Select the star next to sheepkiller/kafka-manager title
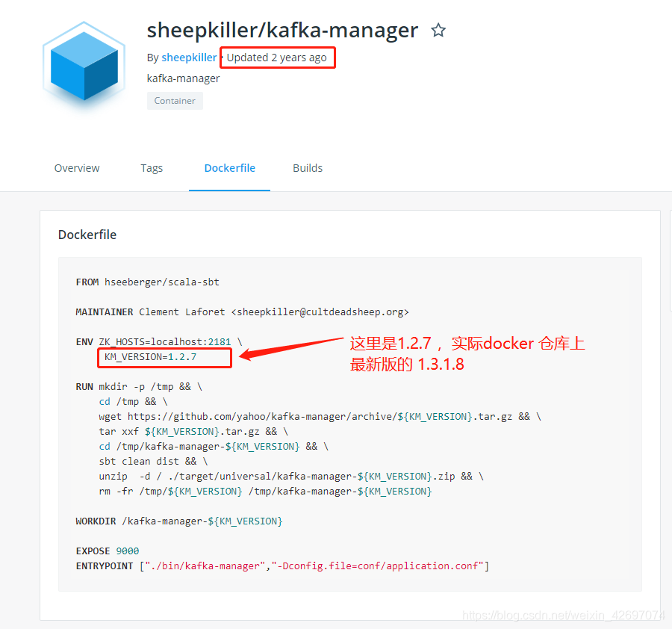 tap(438, 30)
